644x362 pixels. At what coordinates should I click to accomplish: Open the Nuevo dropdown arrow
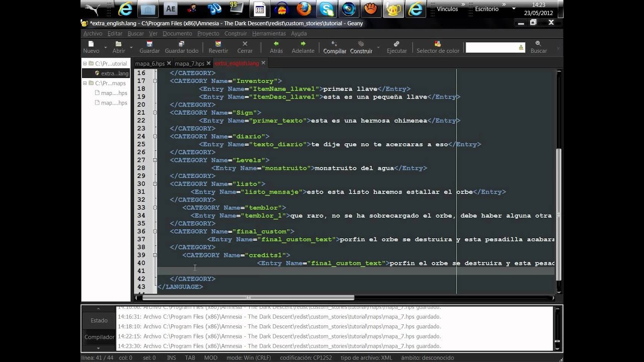106,47
